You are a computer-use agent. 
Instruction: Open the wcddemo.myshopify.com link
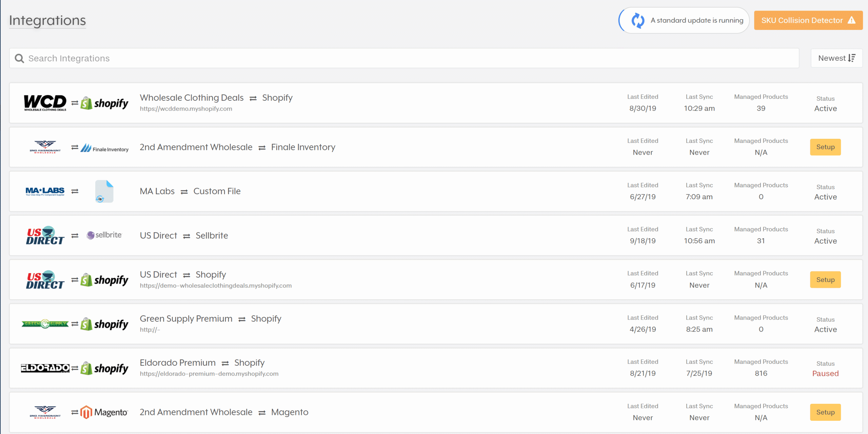186,109
